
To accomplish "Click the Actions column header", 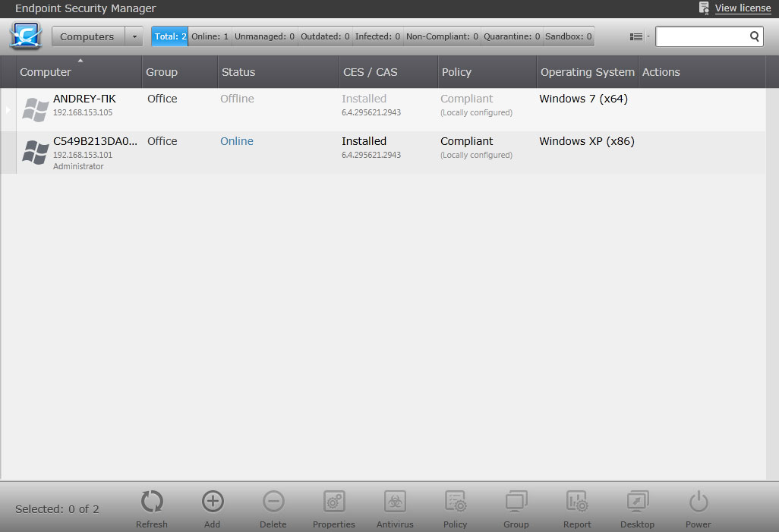I will pos(702,72).
